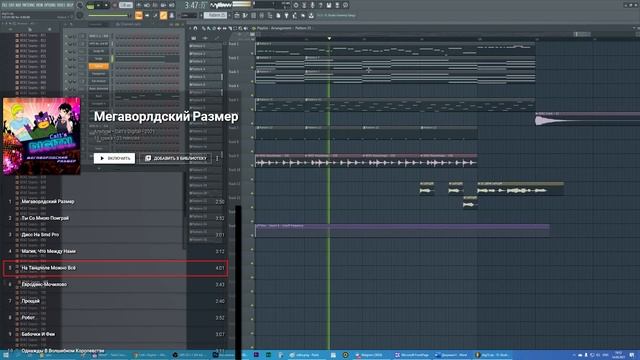Click the speech bubble icon in top toolbar
This screenshot has height=360, width=640.
[346, 5]
